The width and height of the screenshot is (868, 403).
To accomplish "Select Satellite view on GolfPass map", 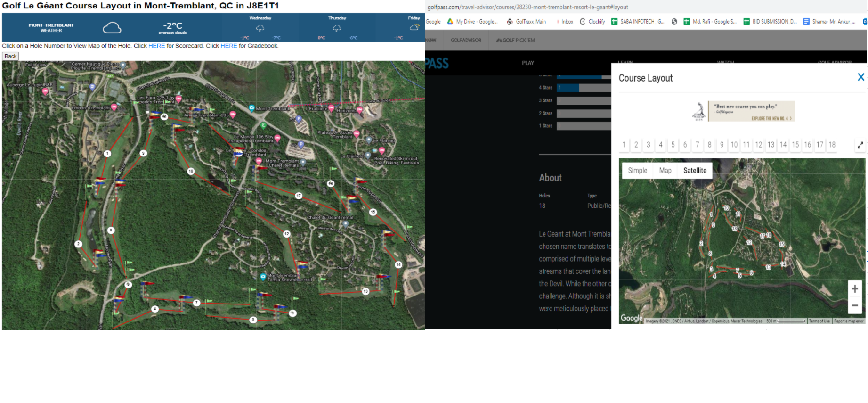I will tap(695, 171).
